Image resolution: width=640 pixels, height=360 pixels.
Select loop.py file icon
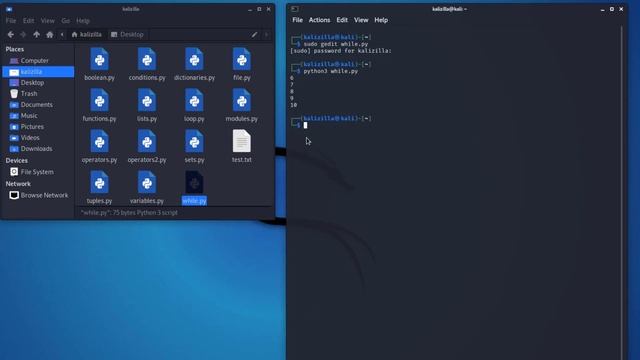194,100
